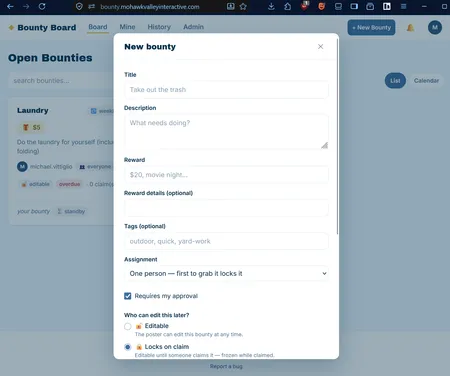This screenshot has height=376, width=450.
Task: Click the Reward details optional field
Action: coord(226,208)
